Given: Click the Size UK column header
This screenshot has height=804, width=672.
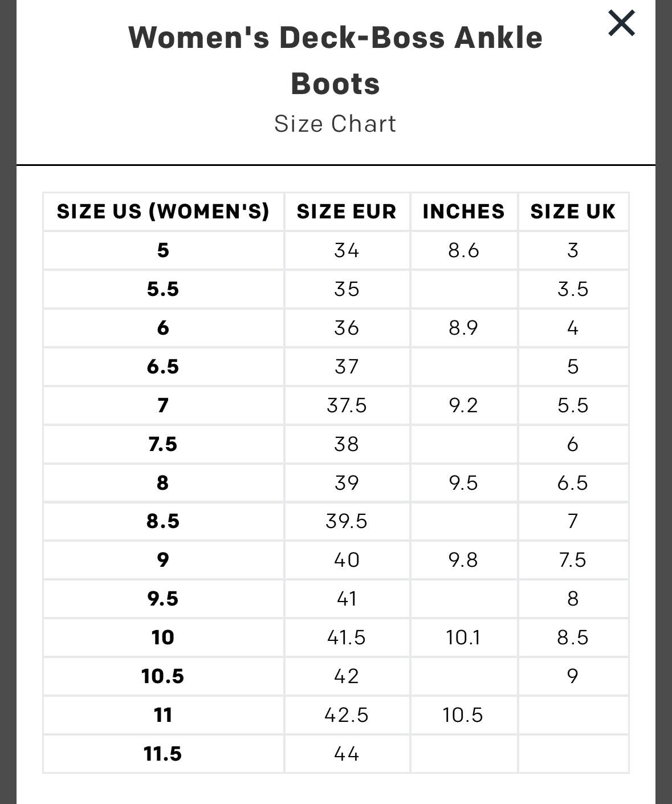Looking at the screenshot, I should tap(573, 212).
